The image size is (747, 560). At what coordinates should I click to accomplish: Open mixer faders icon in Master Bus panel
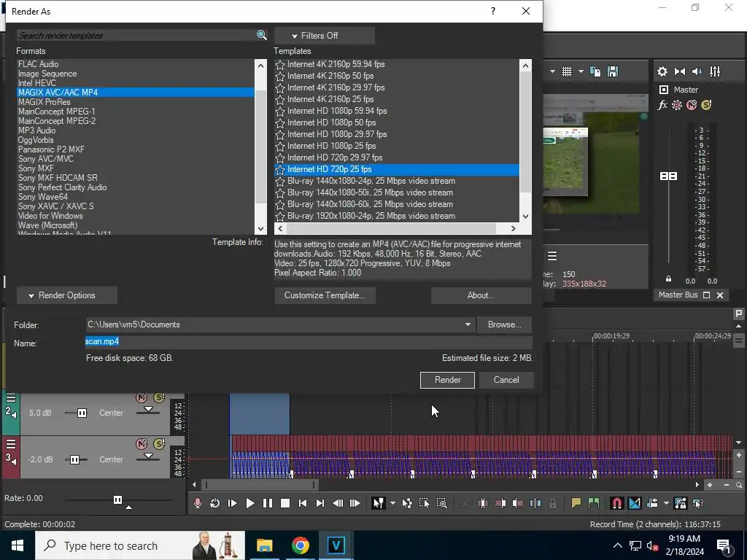point(715,71)
